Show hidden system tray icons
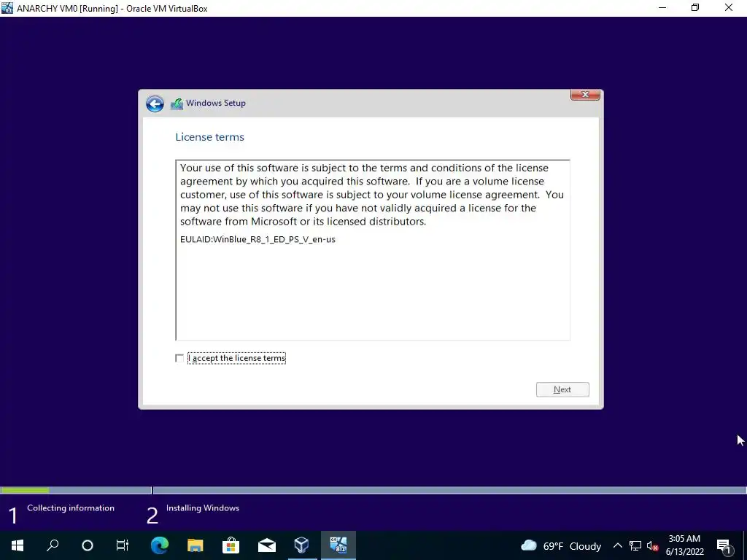 point(617,545)
